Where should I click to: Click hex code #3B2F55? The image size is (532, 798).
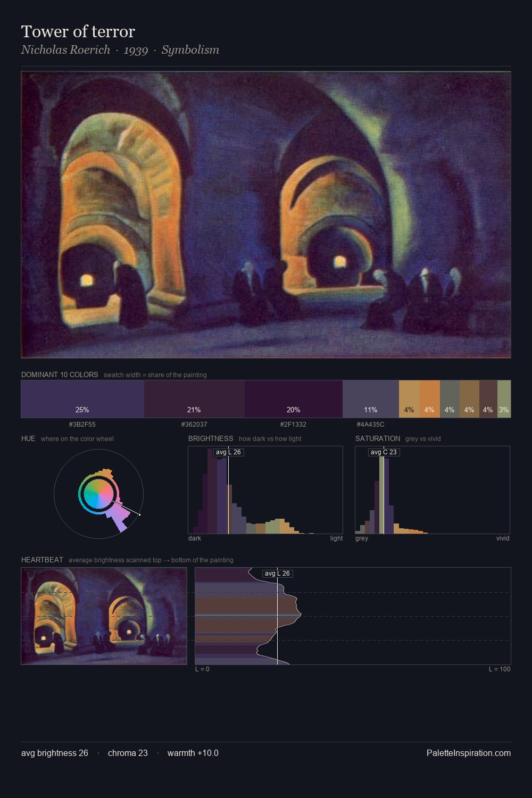[82, 425]
